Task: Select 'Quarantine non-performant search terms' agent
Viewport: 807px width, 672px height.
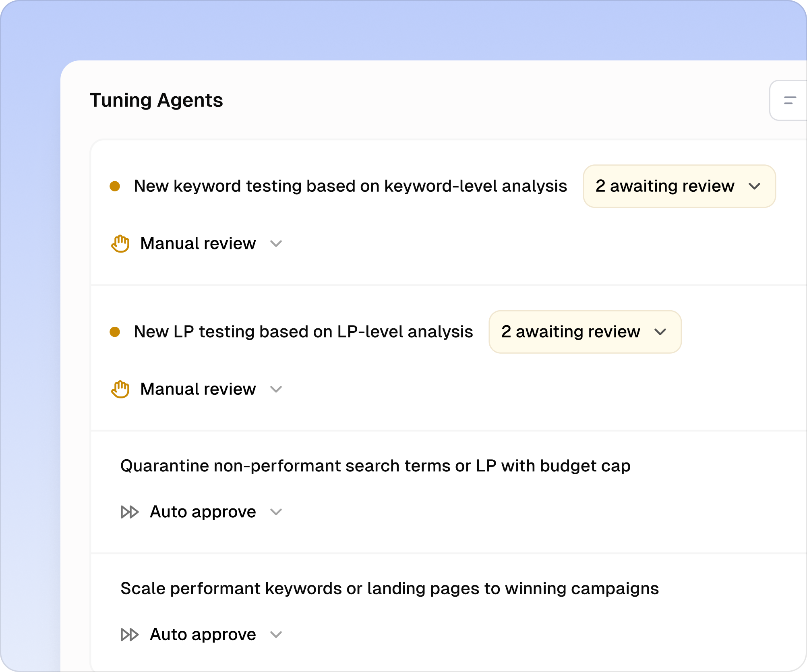Action: pos(375,466)
